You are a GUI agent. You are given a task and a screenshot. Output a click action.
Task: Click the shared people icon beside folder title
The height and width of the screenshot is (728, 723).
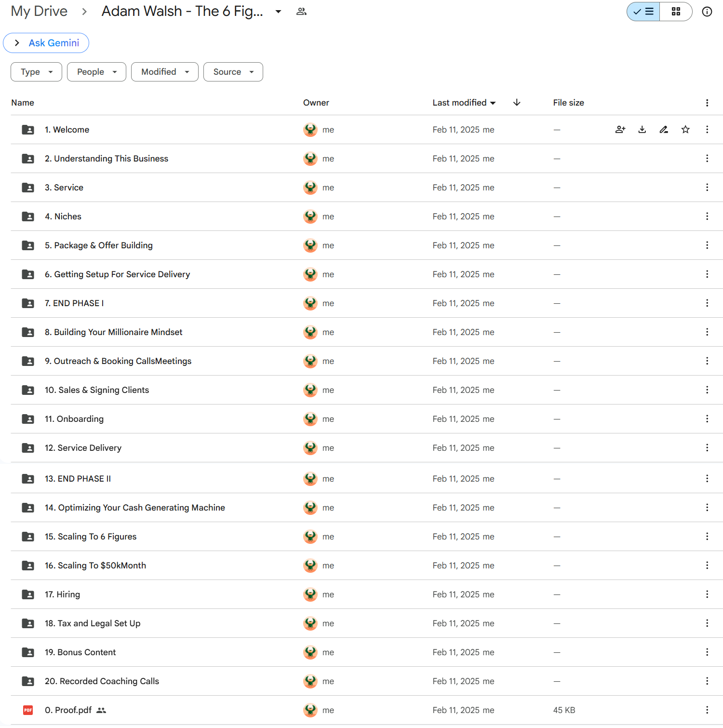click(301, 12)
